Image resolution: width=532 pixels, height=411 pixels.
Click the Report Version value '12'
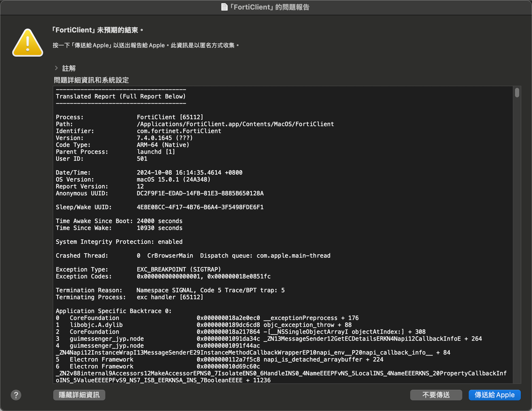pos(140,187)
